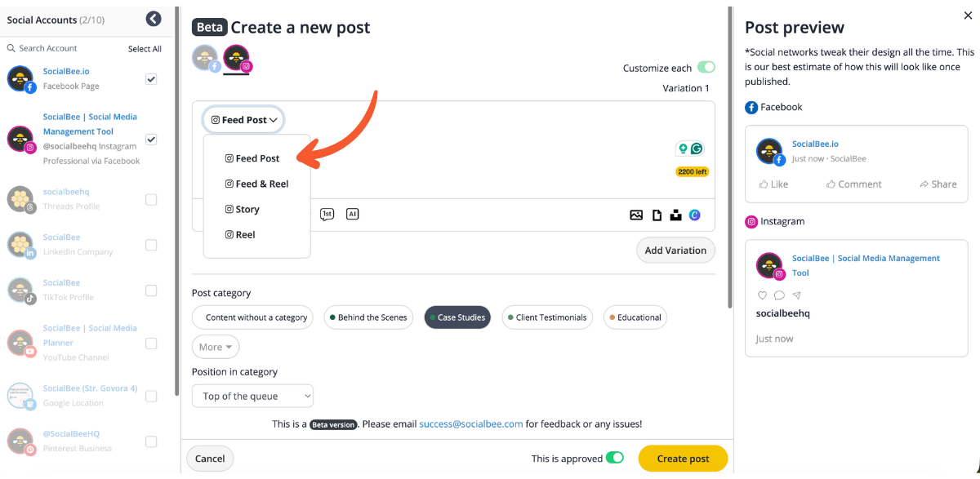
Task: Select the Case Studies category chip
Action: click(x=457, y=317)
